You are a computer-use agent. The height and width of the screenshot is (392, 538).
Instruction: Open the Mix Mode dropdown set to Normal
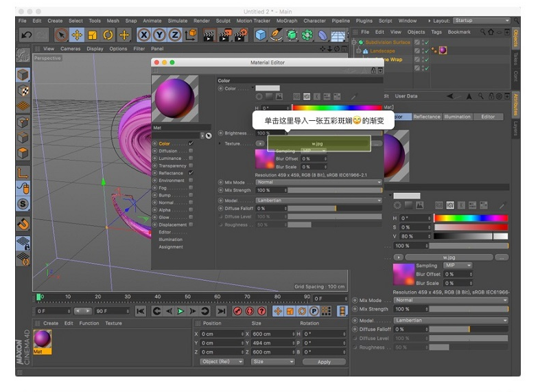tap(319, 183)
